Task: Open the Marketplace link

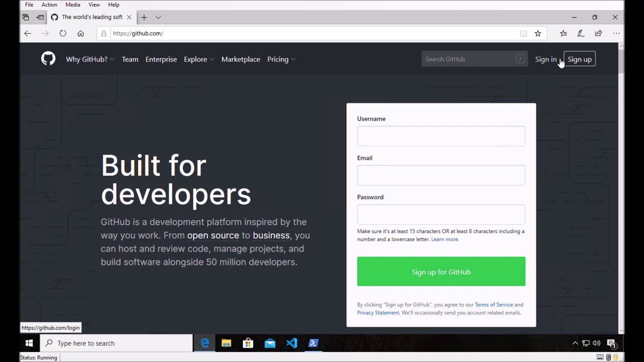Action: pos(240,59)
